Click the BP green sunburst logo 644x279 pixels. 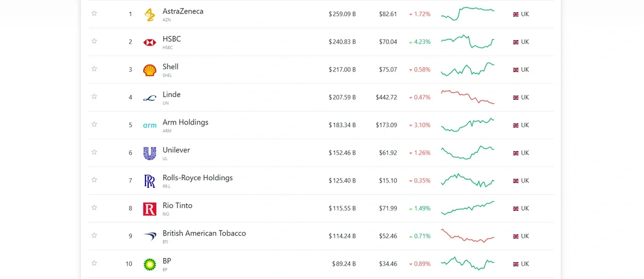click(150, 264)
